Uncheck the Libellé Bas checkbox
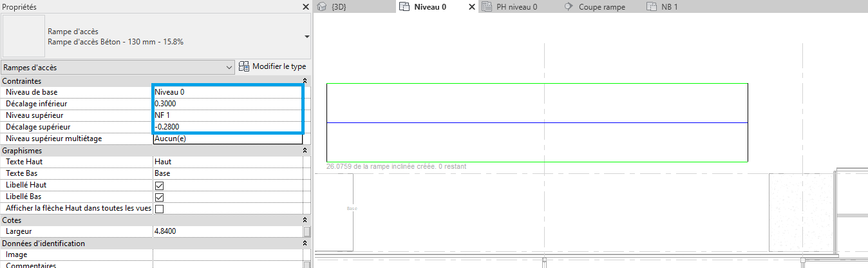This screenshot has width=868, height=268. point(159,197)
